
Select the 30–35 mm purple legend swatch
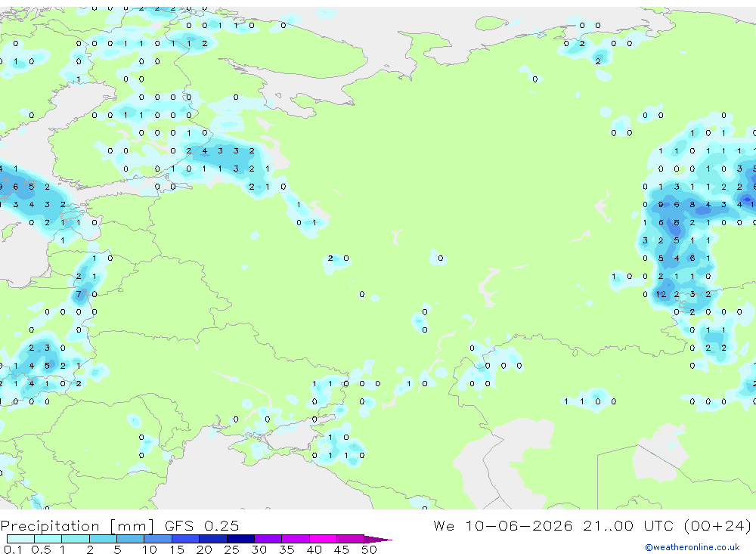[x=268, y=539]
